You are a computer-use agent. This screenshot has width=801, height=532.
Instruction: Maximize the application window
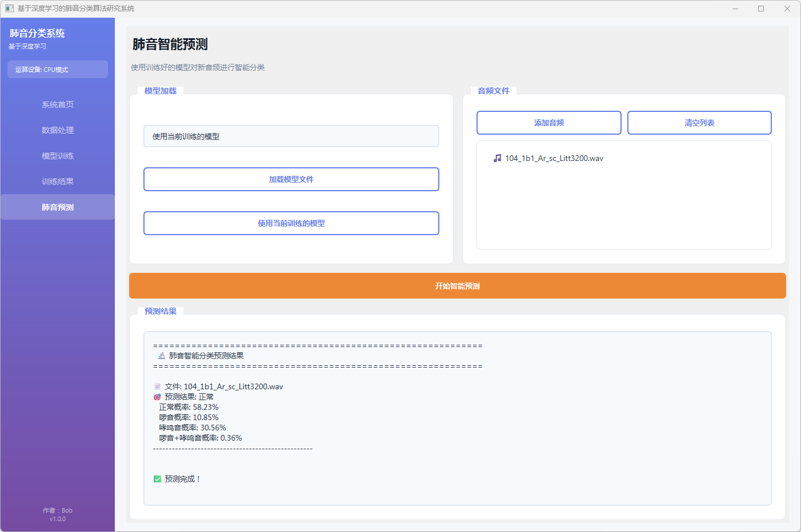pos(761,9)
